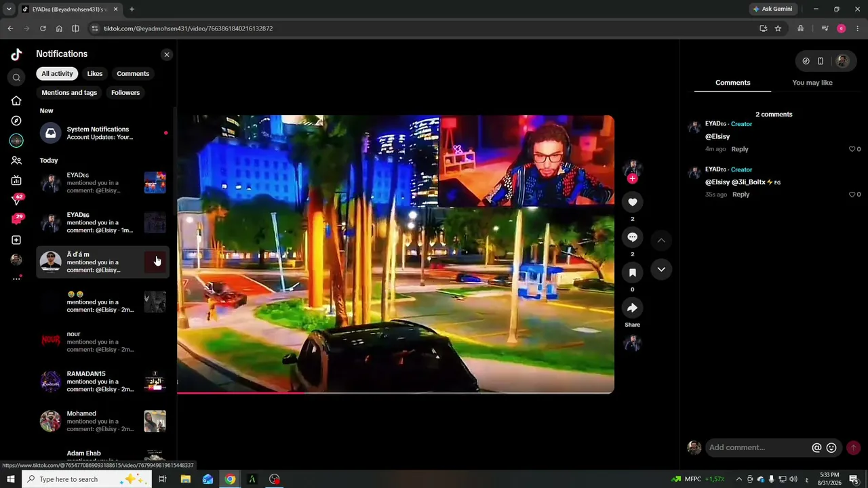Open Messages icon with 62 badge
Image resolution: width=868 pixels, height=488 pixels.
click(x=17, y=200)
